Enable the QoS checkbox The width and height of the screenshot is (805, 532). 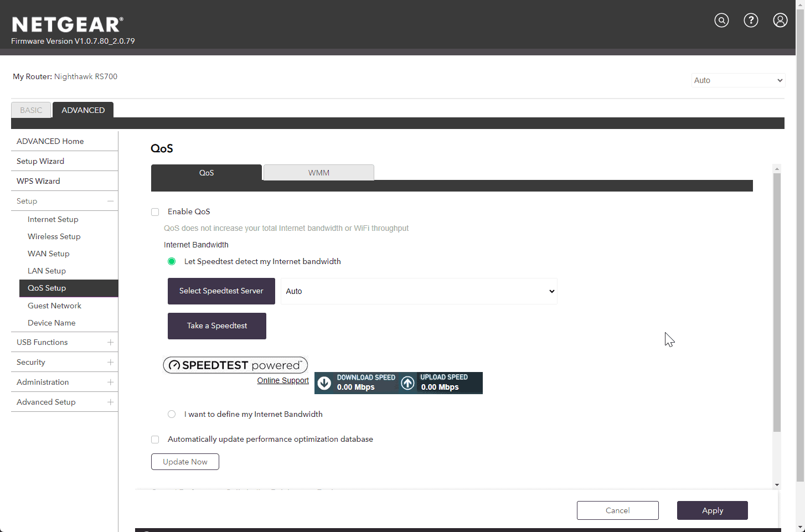pyautogui.click(x=155, y=212)
